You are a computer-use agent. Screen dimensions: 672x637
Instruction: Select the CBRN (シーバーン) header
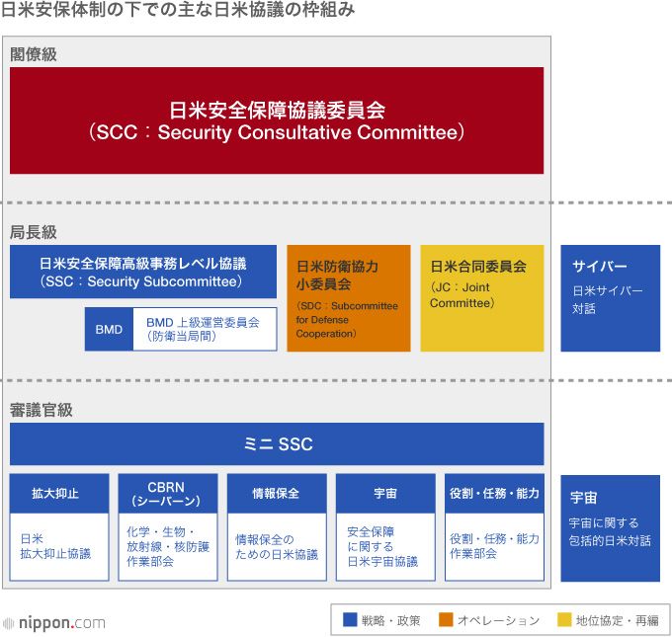click(167, 493)
